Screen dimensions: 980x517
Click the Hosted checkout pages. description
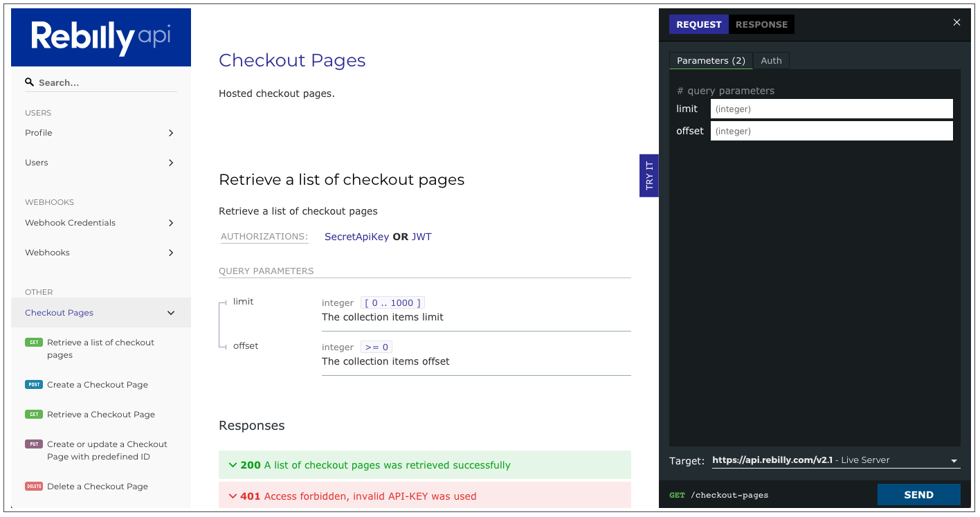(277, 93)
